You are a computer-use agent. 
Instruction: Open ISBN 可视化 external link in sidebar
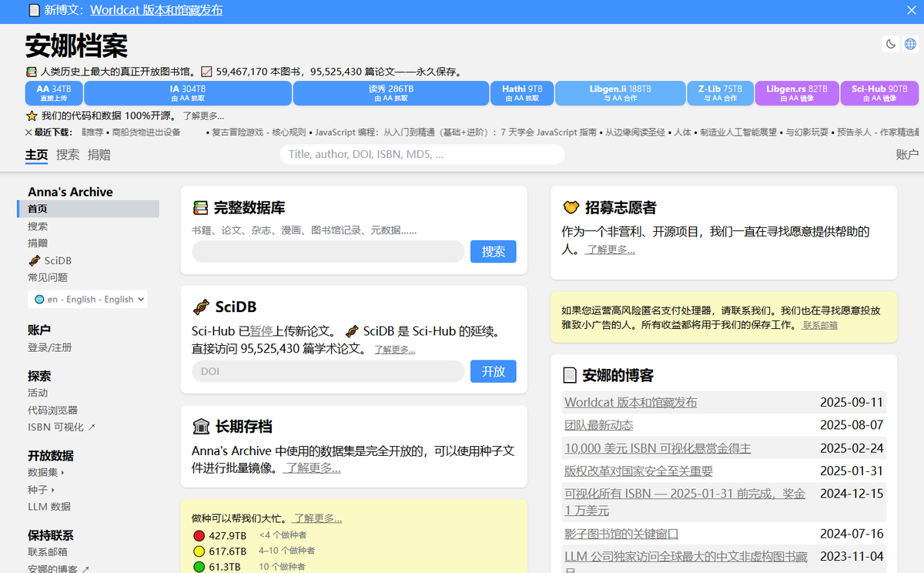[62, 427]
